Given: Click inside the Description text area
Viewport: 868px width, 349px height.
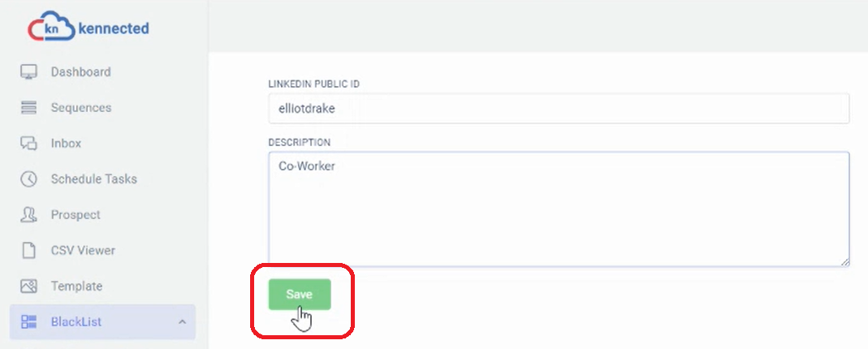Looking at the screenshot, I should 559,209.
